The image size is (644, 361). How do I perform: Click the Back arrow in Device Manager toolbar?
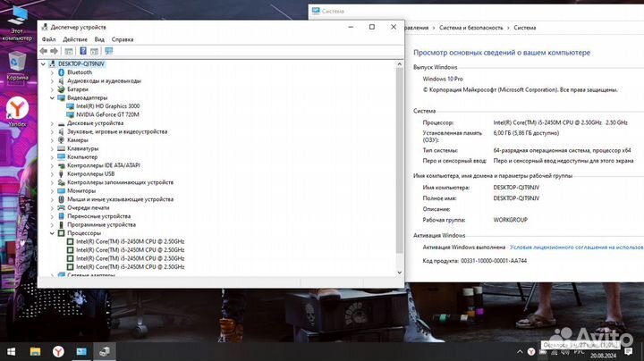tap(44, 51)
